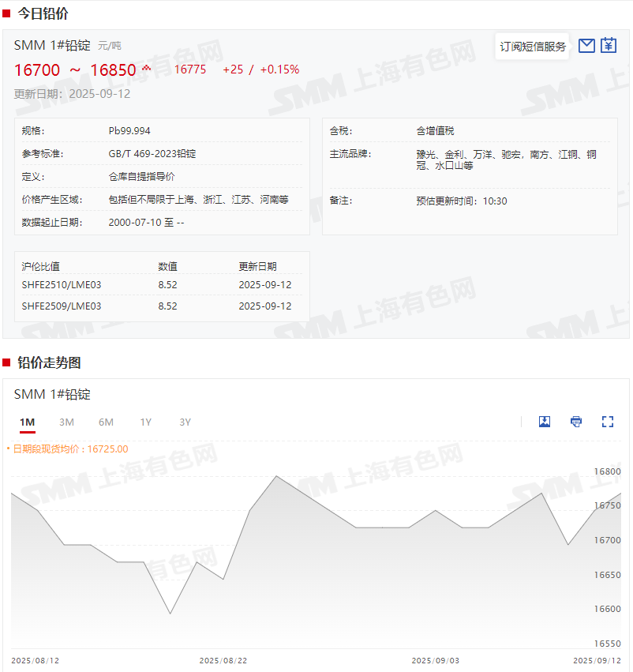This screenshot has height=672, width=633.
Task: Click the 16600 y-axis label
Action: coord(607,609)
